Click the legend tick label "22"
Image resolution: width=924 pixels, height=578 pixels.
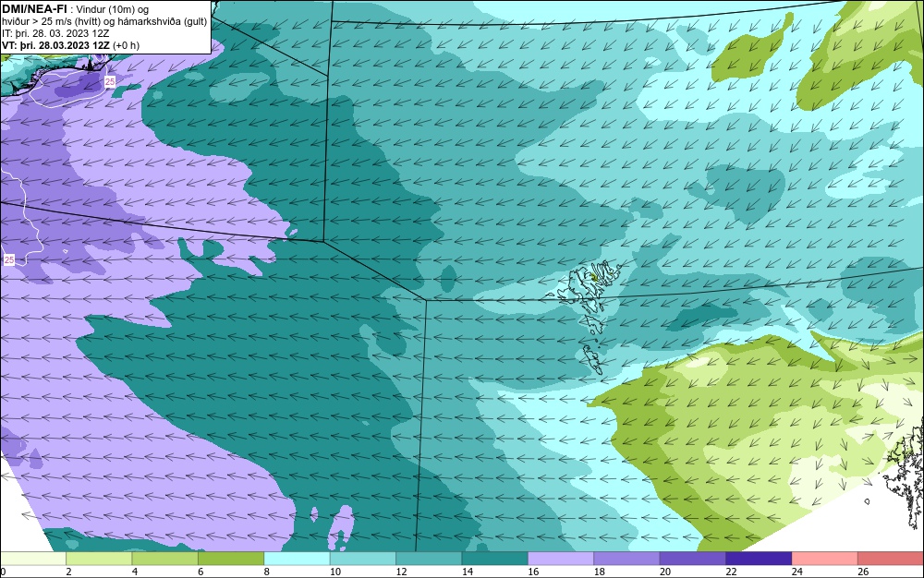point(731,572)
